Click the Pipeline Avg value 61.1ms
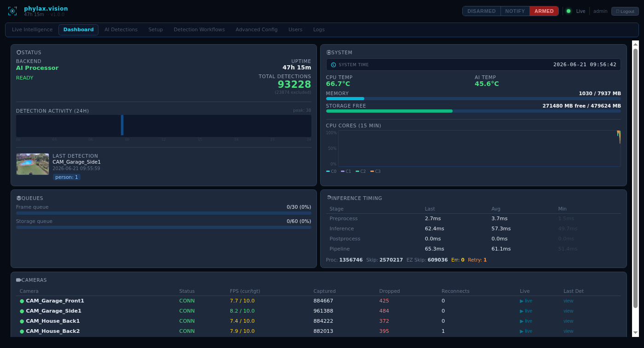This screenshot has height=348, width=644. 501,249
